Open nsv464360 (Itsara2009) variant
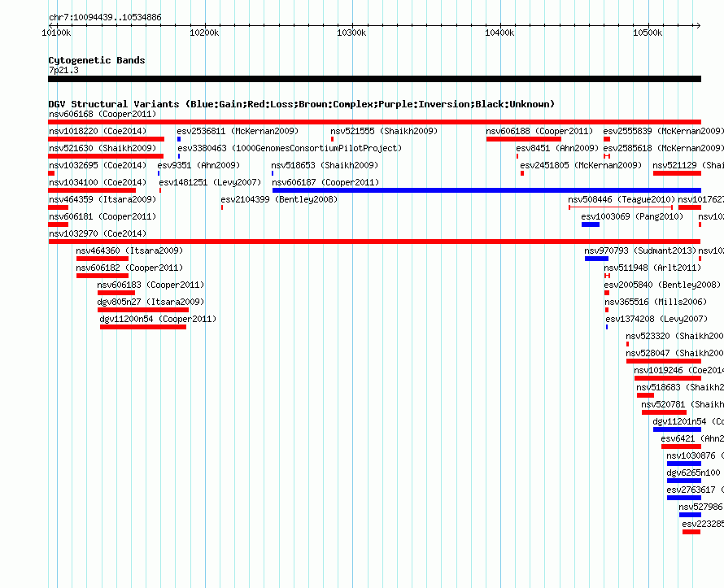The width and height of the screenshot is (724, 588). (x=129, y=250)
